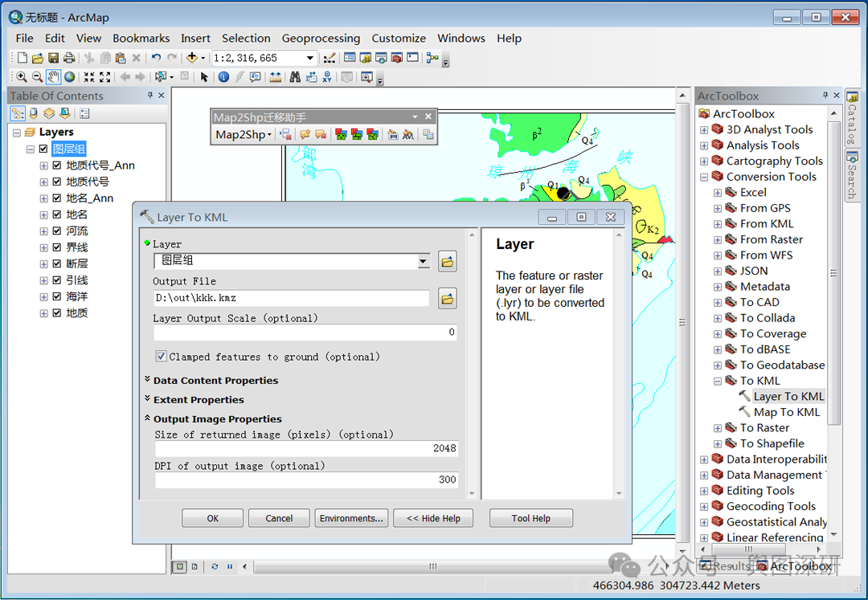Image resolution: width=868 pixels, height=600 pixels.
Task: Toggle visibility of the 地质代号 layer
Action: coord(56,182)
